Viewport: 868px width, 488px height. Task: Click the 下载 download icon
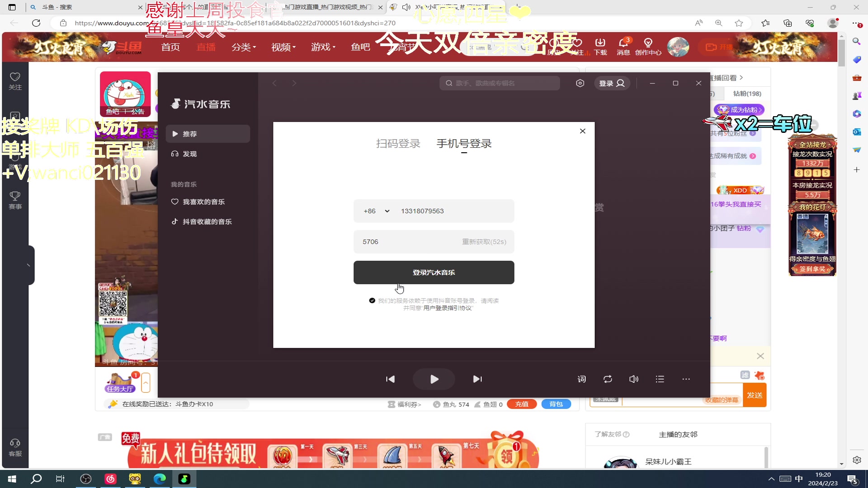pyautogui.click(x=600, y=47)
